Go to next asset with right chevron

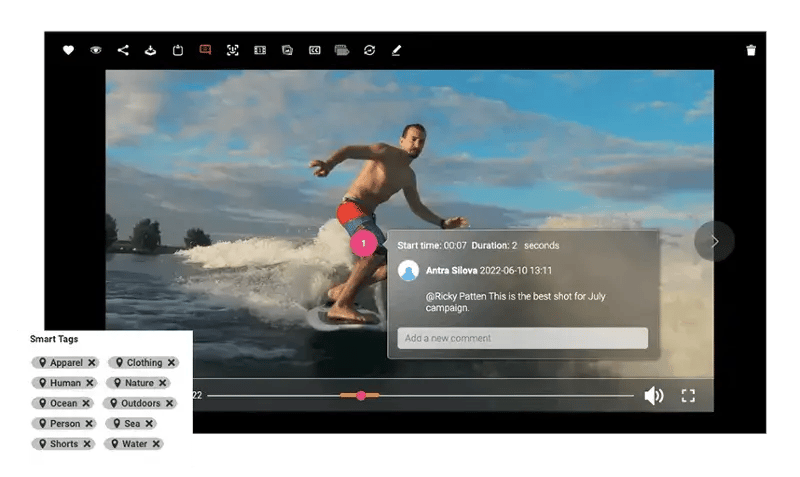(x=714, y=241)
